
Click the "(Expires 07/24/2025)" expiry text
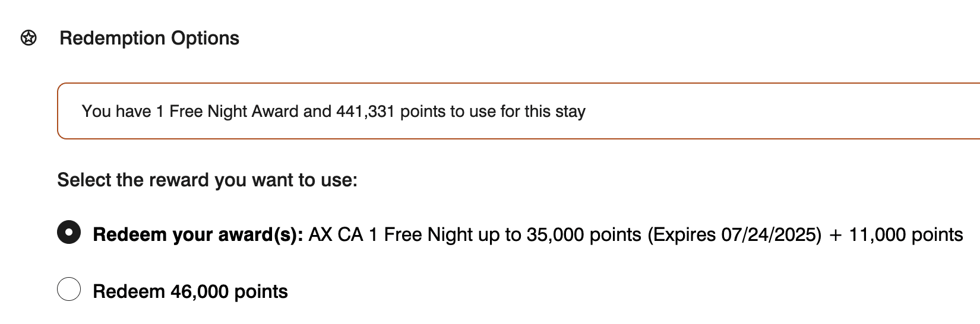(734, 234)
